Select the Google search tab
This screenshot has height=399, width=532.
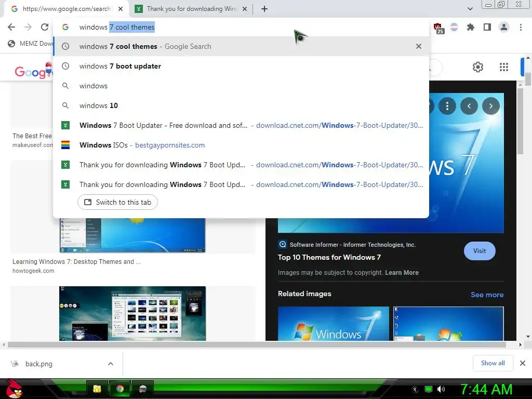66,9
